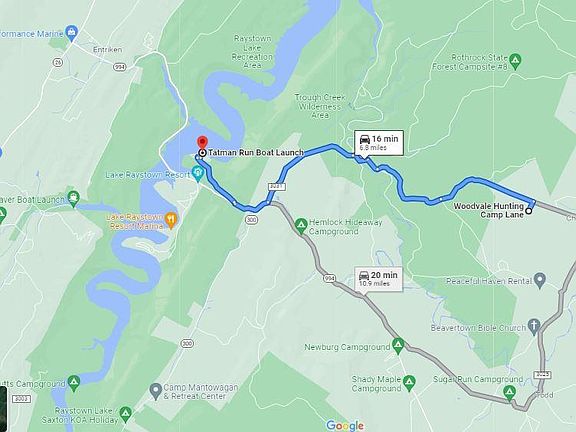Click the Performance Marine shop icon

(72, 32)
